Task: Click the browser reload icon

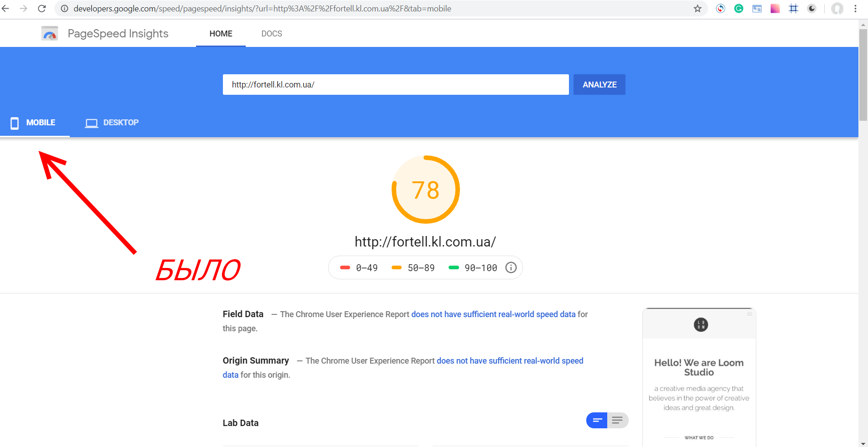Action: click(41, 9)
